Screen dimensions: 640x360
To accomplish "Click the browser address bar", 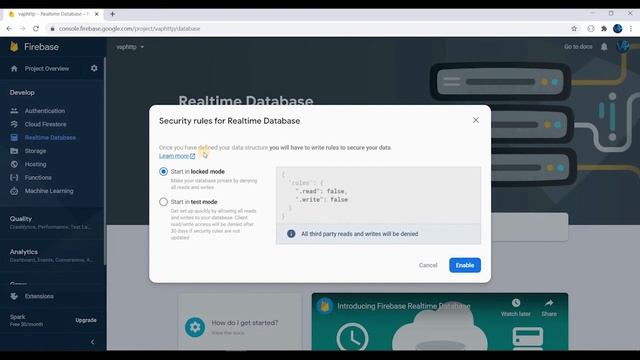I will click(x=306, y=29).
